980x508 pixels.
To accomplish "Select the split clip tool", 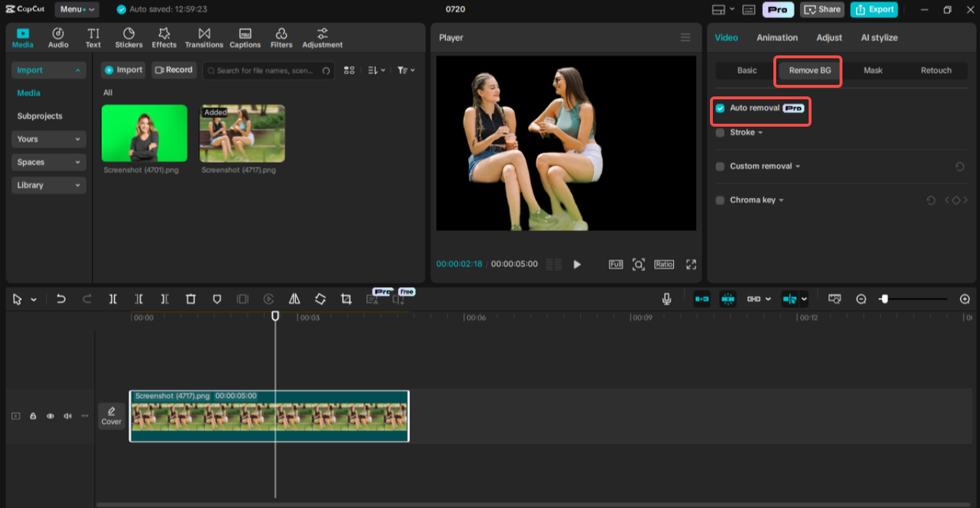I will point(112,299).
